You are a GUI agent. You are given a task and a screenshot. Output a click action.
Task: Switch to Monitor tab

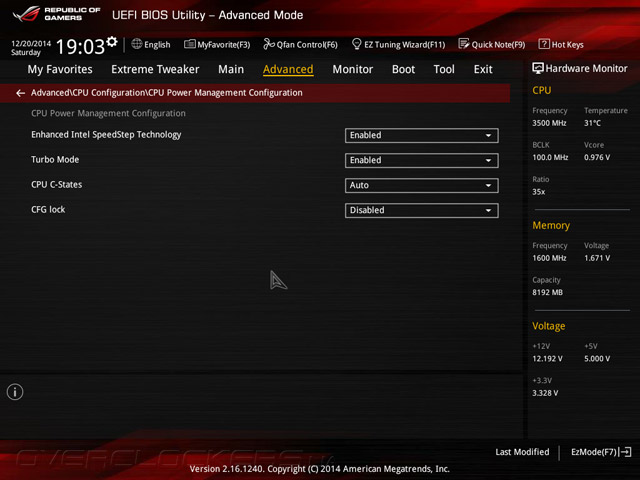353,69
